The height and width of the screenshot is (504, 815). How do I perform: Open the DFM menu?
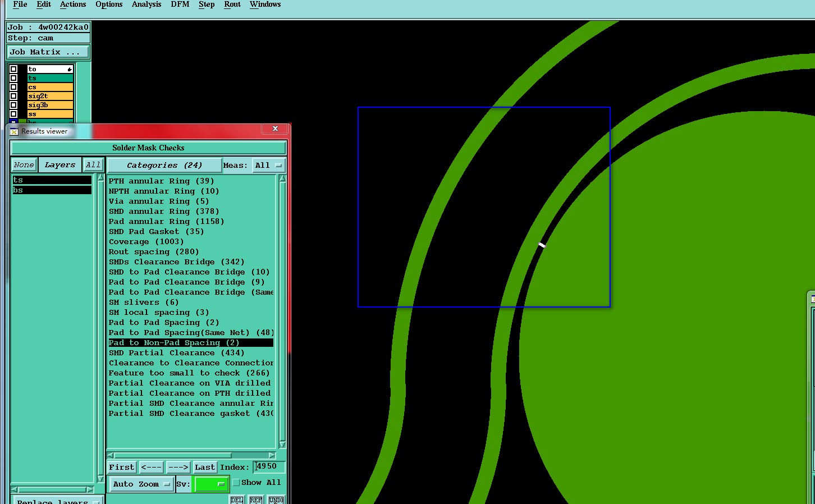180,4
